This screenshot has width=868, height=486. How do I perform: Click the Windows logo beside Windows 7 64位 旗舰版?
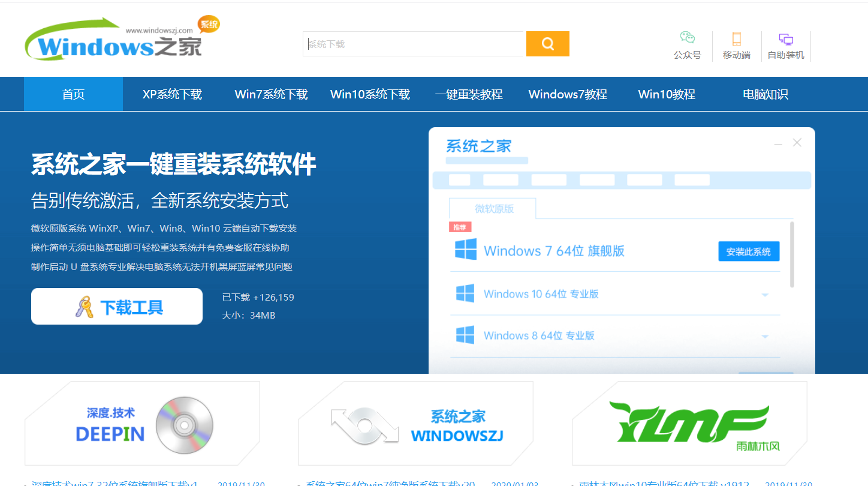point(465,251)
